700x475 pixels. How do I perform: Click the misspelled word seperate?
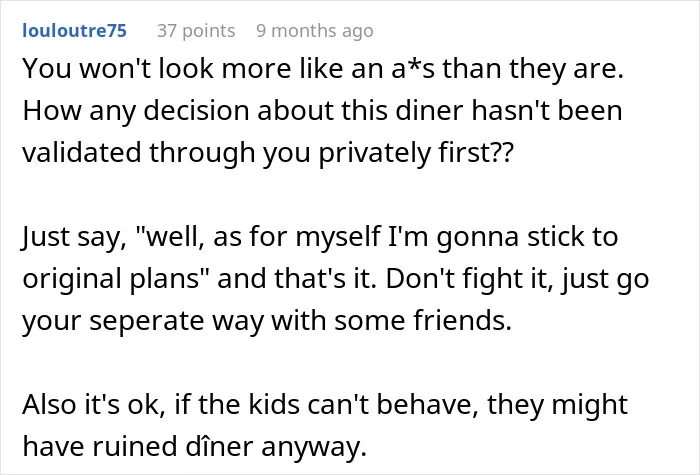pyautogui.click(x=146, y=321)
